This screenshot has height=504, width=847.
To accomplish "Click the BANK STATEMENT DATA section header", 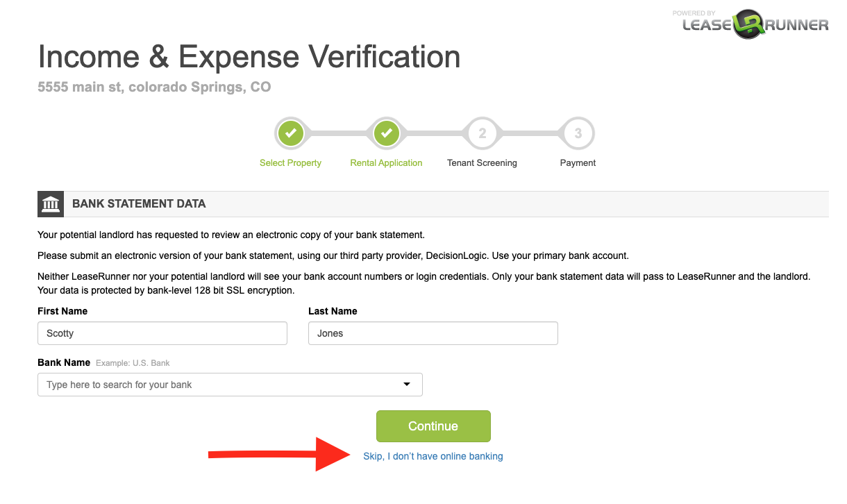I will pyautogui.click(x=139, y=204).
